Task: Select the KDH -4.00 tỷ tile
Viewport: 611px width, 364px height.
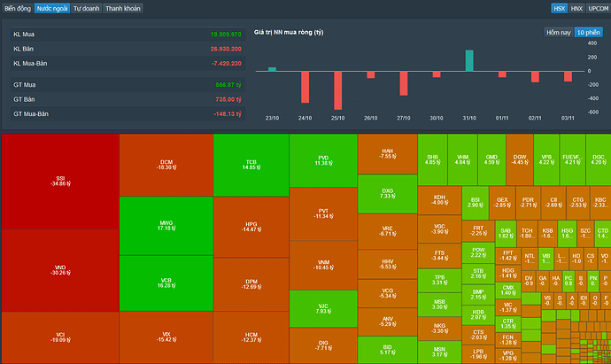Action: [439, 200]
